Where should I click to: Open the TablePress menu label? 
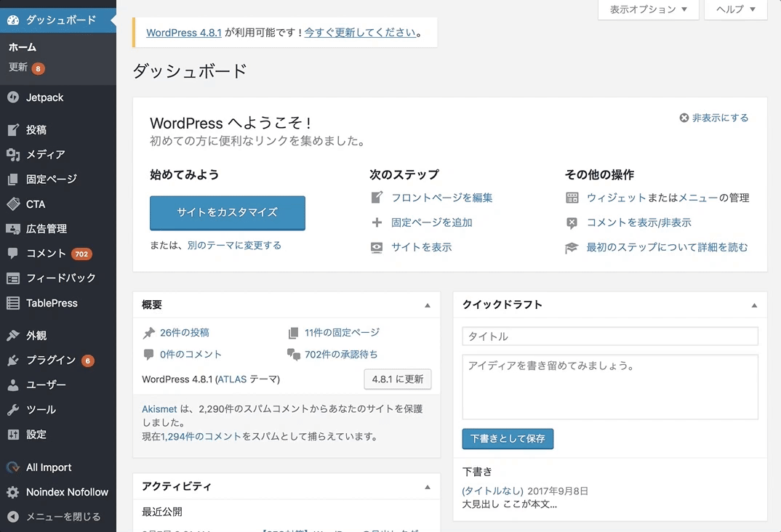tap(52, 303)
